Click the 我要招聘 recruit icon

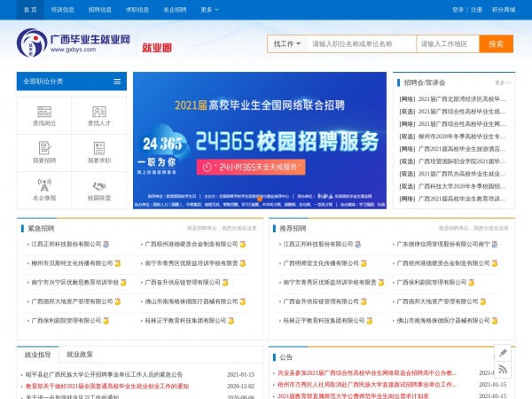click(43, 149)
